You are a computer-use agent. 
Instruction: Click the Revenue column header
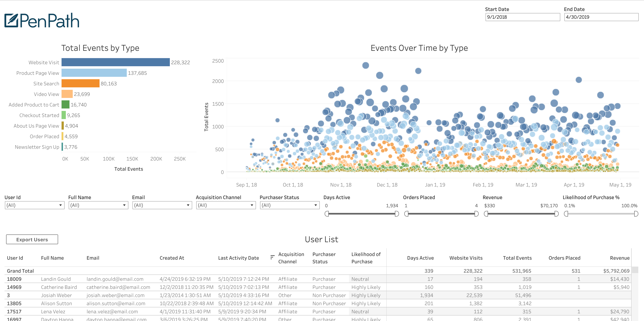[x=619, y=258]
